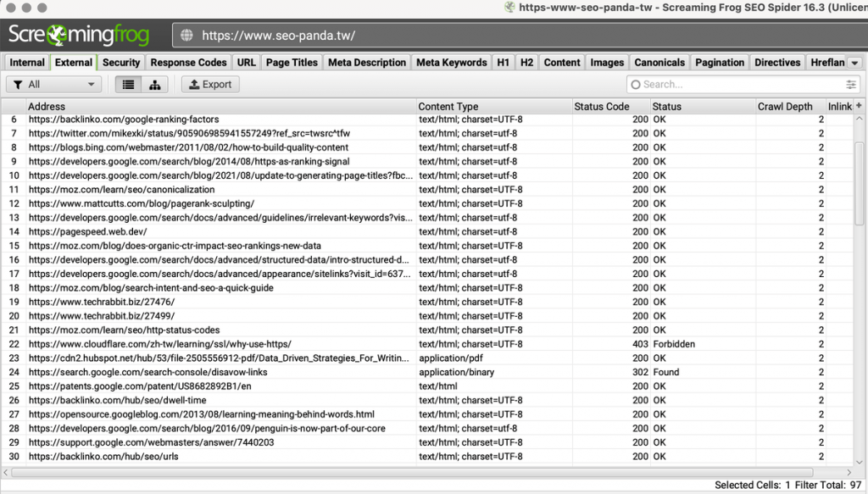
Task: Switch to list view icon
Action: (128, 85)
